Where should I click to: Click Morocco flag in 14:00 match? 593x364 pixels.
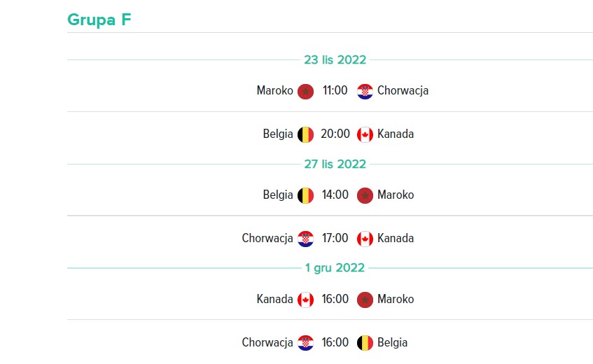pos(365,196)
